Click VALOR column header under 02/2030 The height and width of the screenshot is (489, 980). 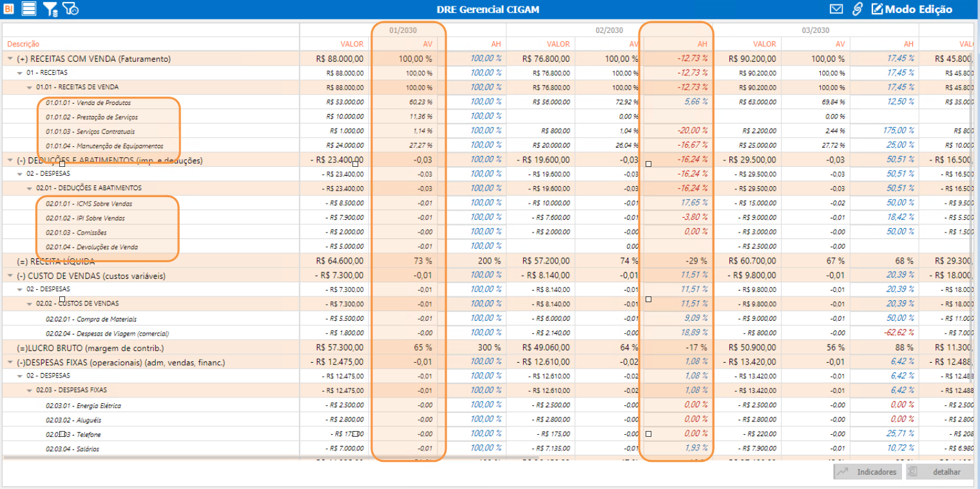click(x=558, y=44)
